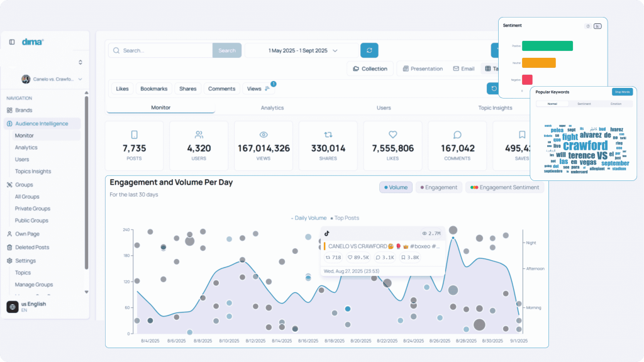Switch Sentiment panel to pie chart view
Screen dimensions: 644x362
pyautogui.click(x=587, y=26)
